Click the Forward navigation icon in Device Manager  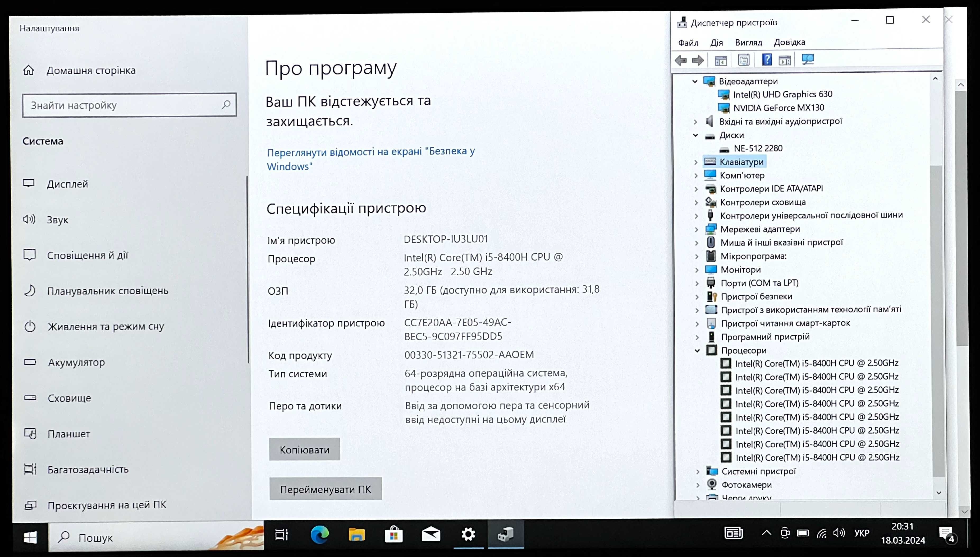[x=698, y=60]
